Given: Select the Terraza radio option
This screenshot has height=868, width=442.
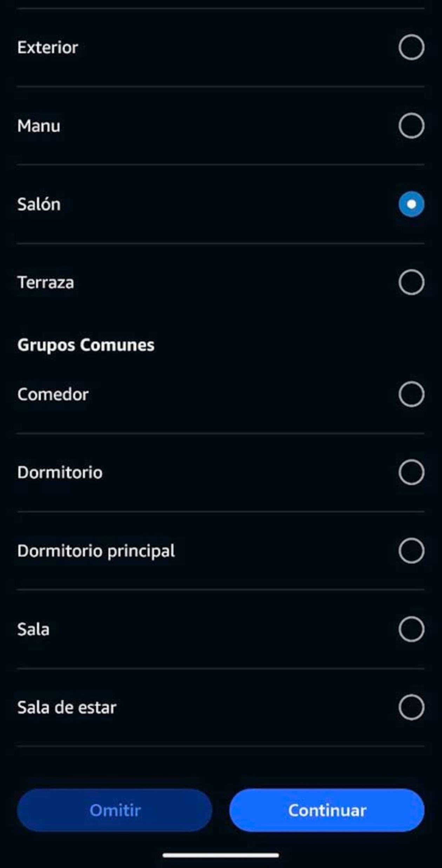Looking at the screenshot, I should click(411, 282).
